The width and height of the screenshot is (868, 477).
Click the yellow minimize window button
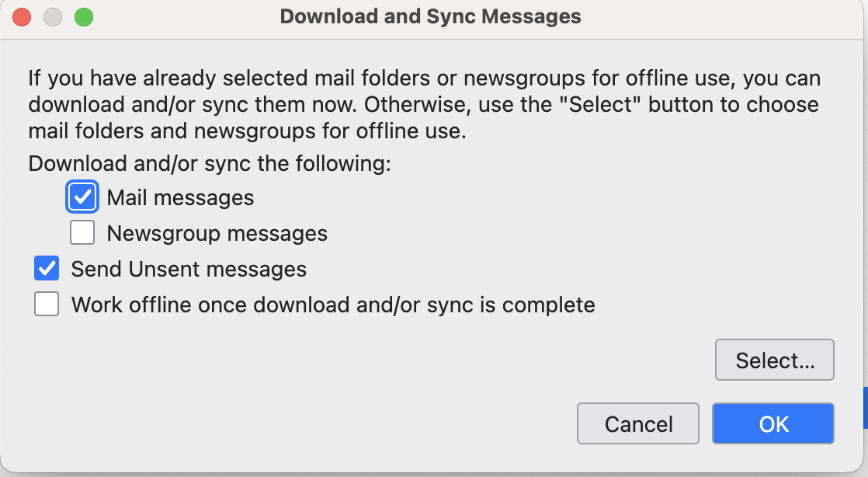tap(53, 16)
